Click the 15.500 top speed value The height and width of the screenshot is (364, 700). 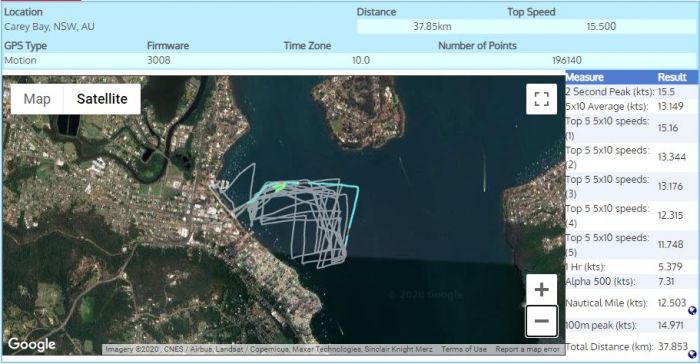[601, 26]
